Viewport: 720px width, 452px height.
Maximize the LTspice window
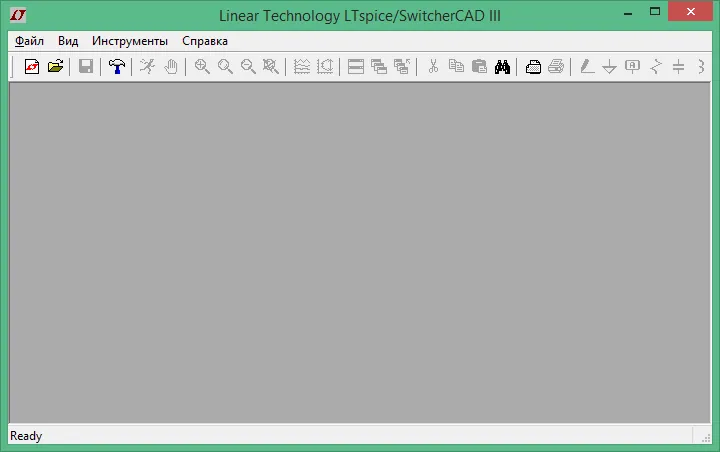(x=655, y=11)
